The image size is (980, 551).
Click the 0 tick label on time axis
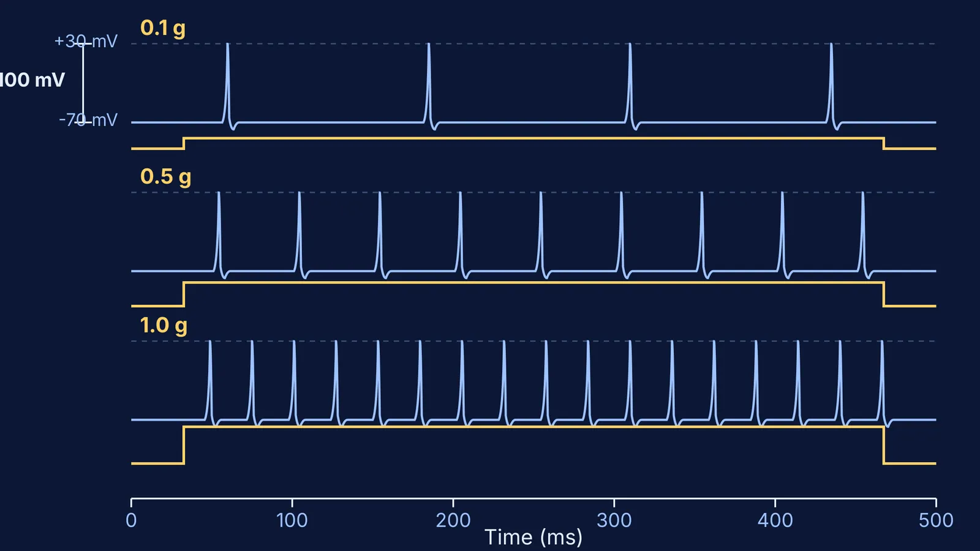click(x=131, y=520)
